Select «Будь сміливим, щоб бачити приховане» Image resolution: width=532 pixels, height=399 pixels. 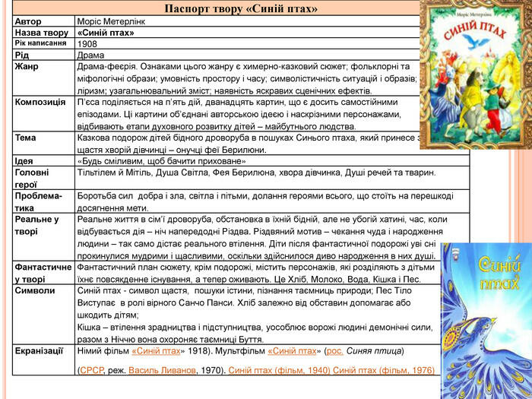tap(161, 161)
